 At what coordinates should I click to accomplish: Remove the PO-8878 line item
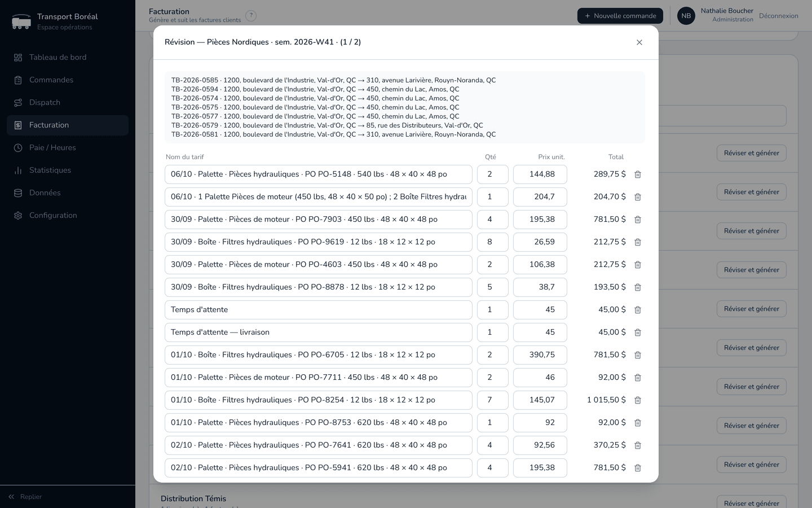638,287
